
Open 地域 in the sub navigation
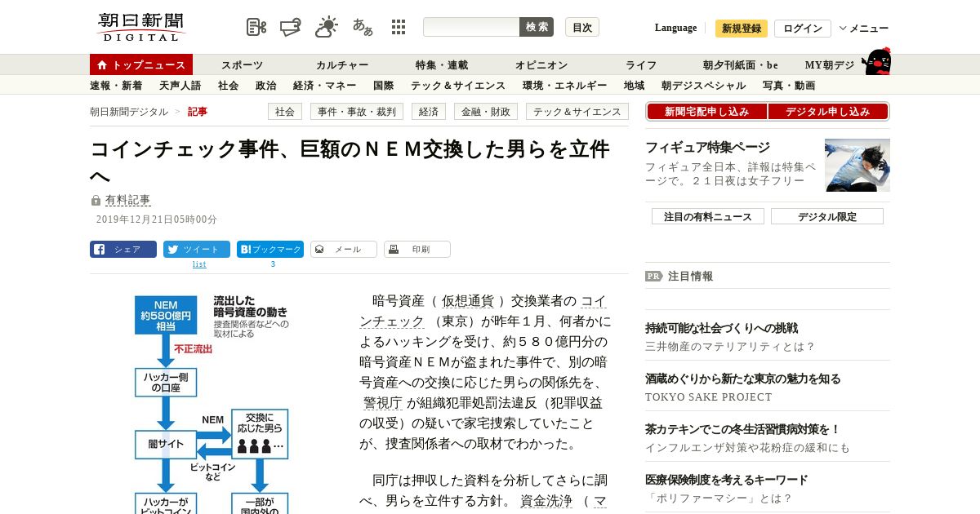point(635,86)
